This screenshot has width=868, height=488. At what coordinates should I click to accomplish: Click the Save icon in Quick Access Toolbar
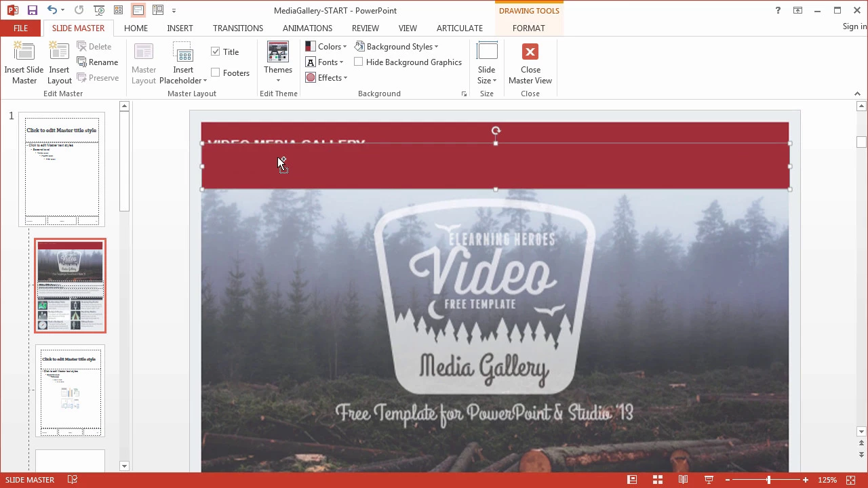[x=32, y=10]
